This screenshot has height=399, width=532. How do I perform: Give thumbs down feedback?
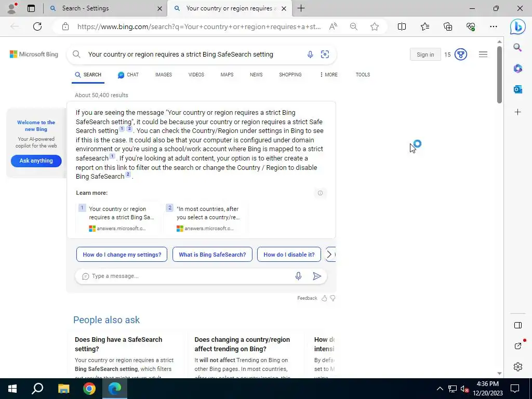tap(333, 298)
